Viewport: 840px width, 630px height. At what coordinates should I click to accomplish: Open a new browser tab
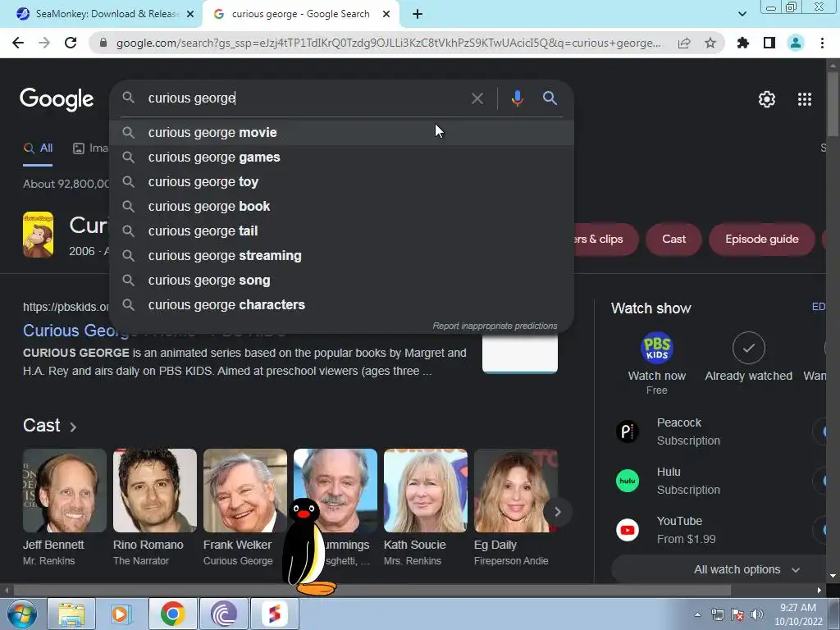pyautogui.click(x=418, y=15)
